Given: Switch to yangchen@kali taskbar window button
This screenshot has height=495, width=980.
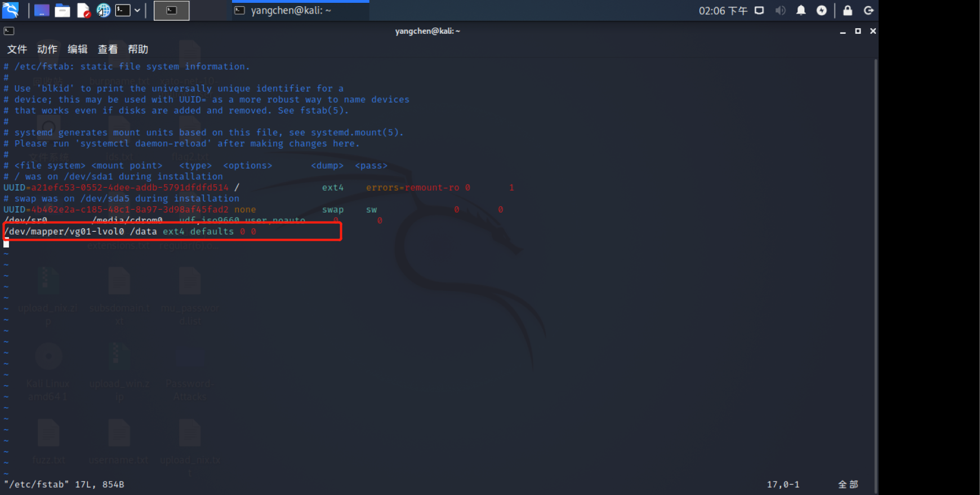Looking at the screenshot, I should click(300, 10).
